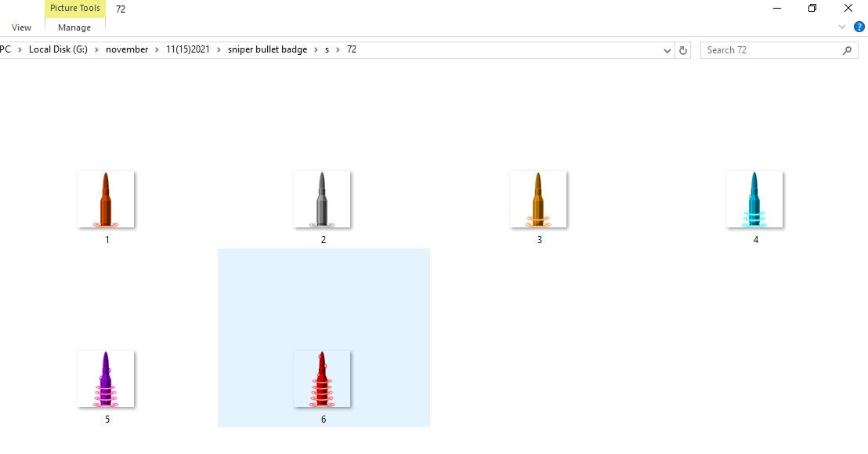Open the Manage tab under Picture Tools
Image resolution: width=868 pixels, height=454 pixels.
tap(74, 27)
